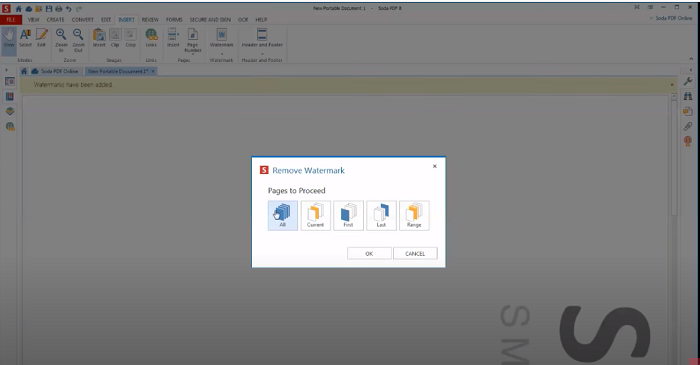Open the binoculars search panel

[x=688, y=96]
